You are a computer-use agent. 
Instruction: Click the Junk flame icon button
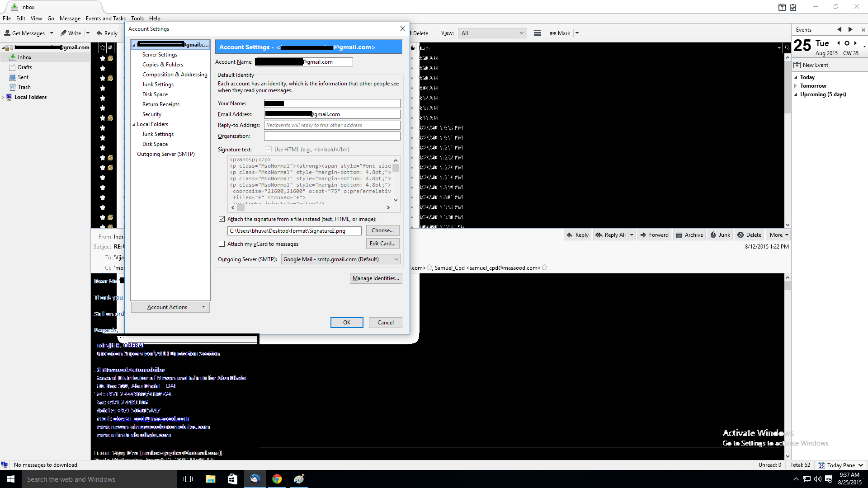(x=713, y=235)
